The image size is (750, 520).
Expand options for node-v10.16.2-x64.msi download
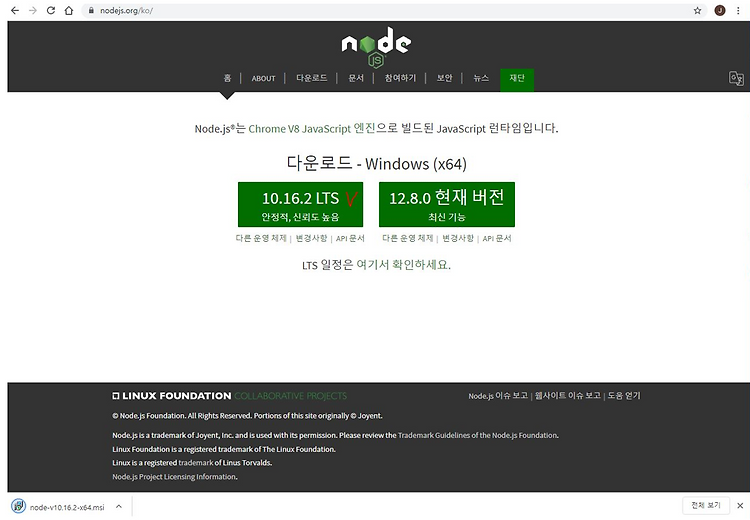tap(119, 506)
